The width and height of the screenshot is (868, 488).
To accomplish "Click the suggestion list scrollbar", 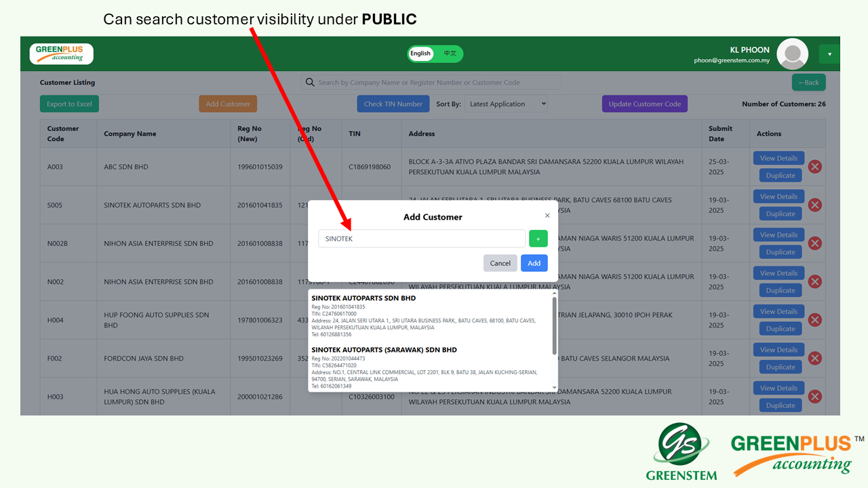I will 555,325.
